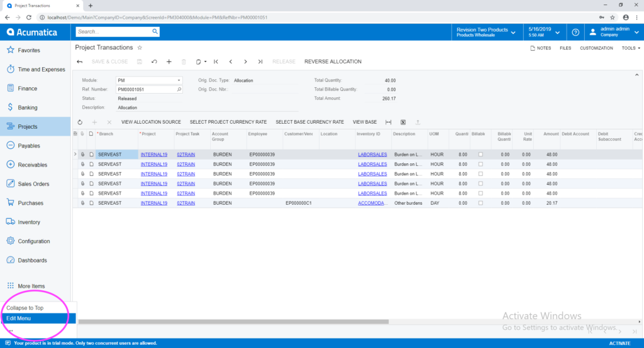Click the 20.17 amount cell
The image size is (644, 348).
[548, 203]
